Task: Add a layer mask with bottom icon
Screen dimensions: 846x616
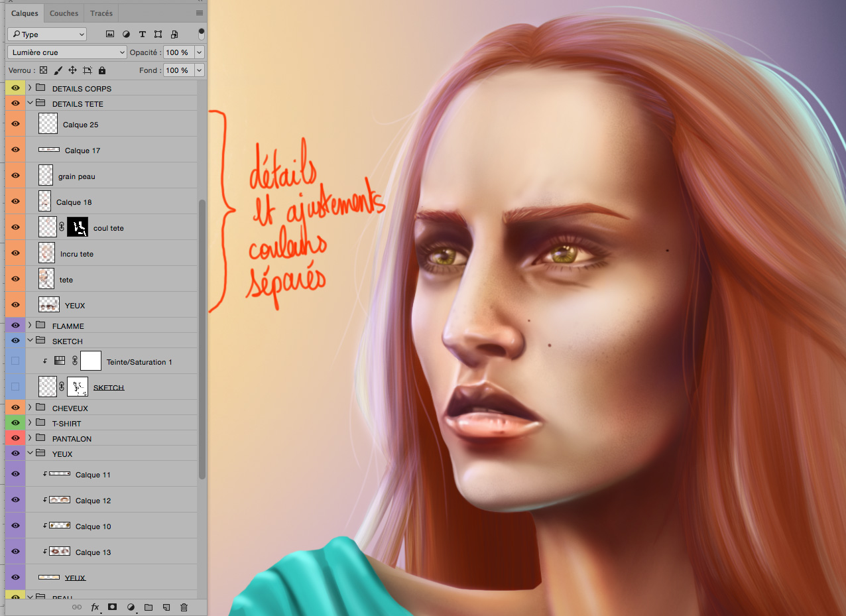Action: (x=113, y=607)
